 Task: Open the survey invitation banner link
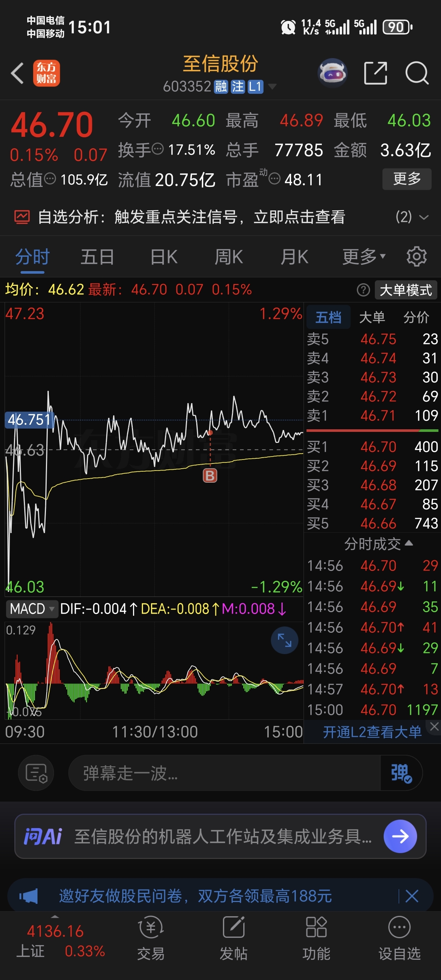pyautogui.click(x=196, y=896)
